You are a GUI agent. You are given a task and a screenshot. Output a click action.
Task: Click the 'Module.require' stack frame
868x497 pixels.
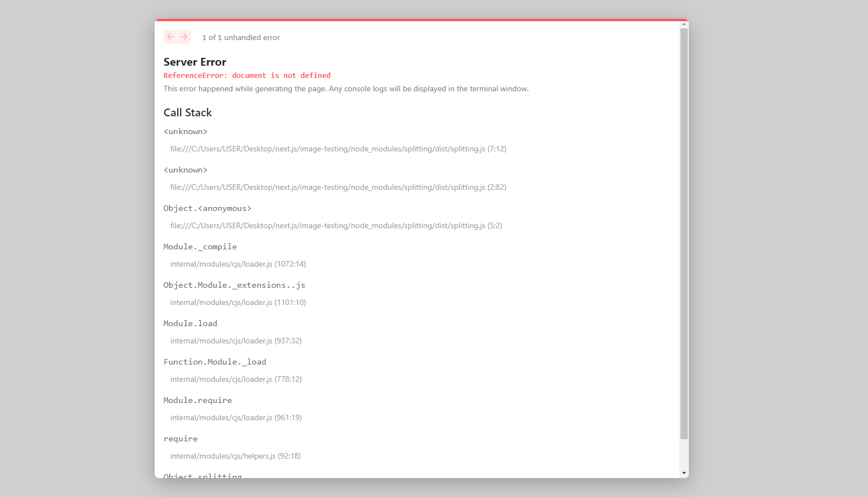point(198,400)
